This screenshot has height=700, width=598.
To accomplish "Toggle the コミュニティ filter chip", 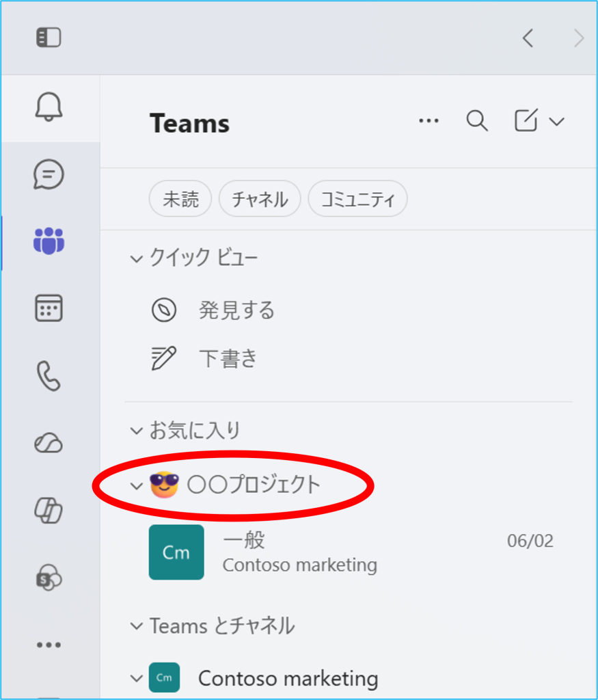I will (357, 199).
